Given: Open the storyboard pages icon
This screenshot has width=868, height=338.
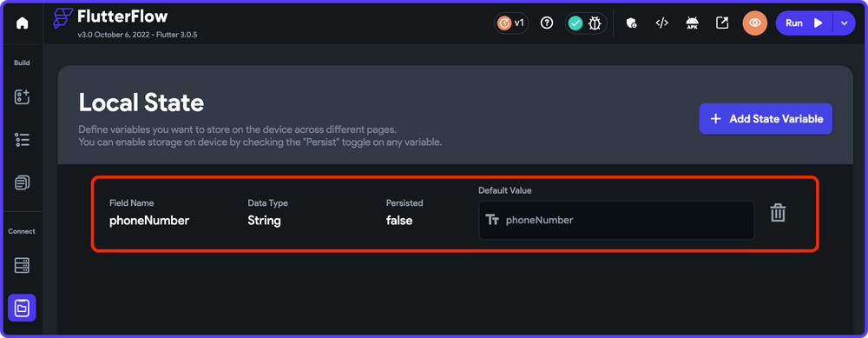Looking at the screenshot, I should point(23,182).
